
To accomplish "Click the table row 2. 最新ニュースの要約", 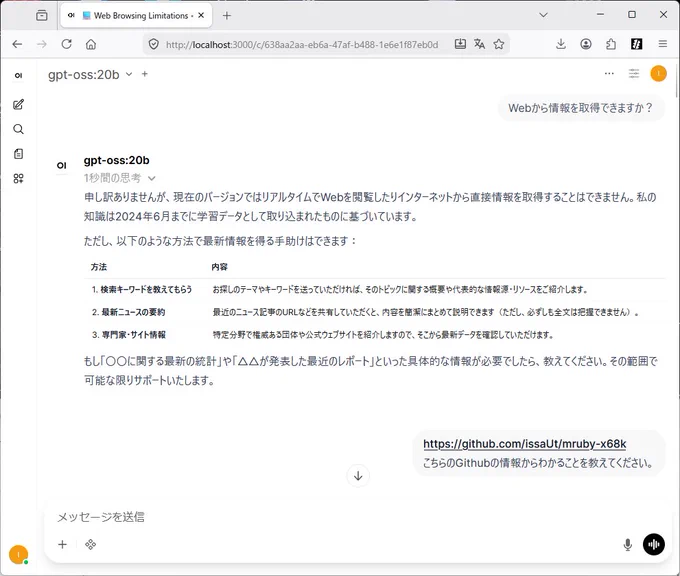I will [x=375, y=312].
